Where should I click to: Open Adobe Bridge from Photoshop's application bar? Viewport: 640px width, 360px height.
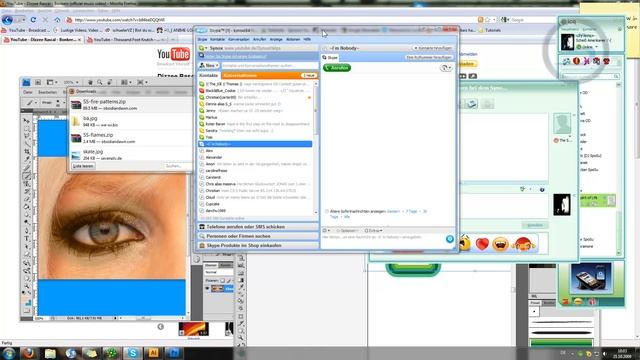pos(38,82)
